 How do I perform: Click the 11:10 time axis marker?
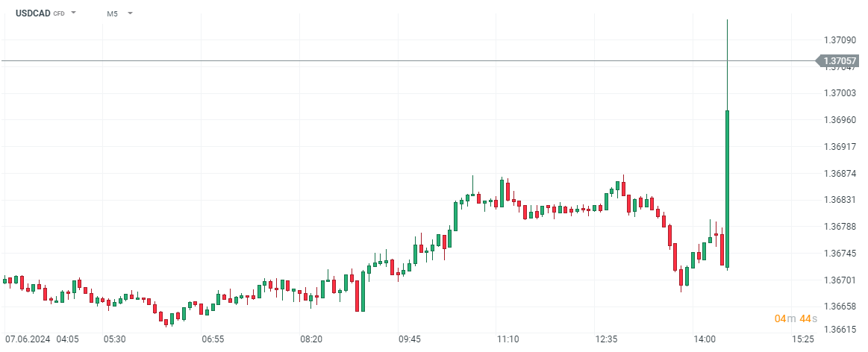pos(508,339)
